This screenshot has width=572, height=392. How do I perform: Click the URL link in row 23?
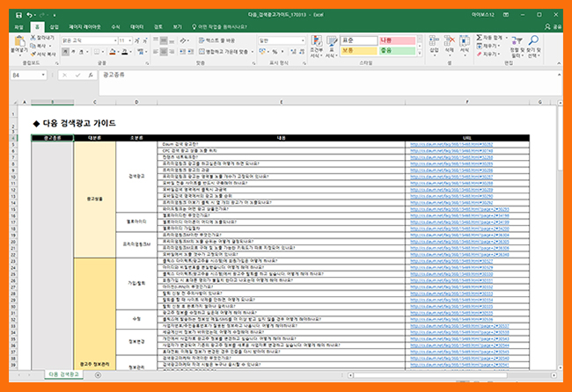click(x=451, y=261)
